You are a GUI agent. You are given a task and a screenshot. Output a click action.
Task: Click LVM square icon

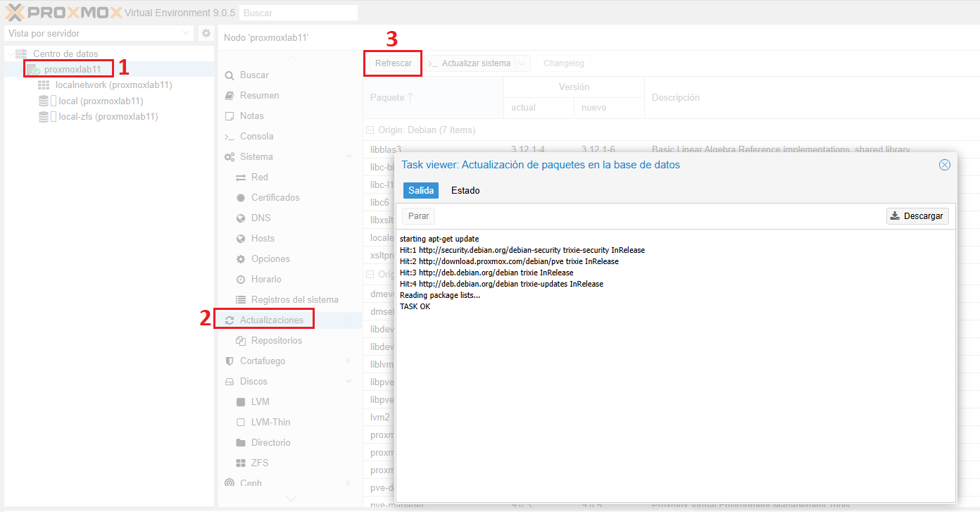point(241,401)
